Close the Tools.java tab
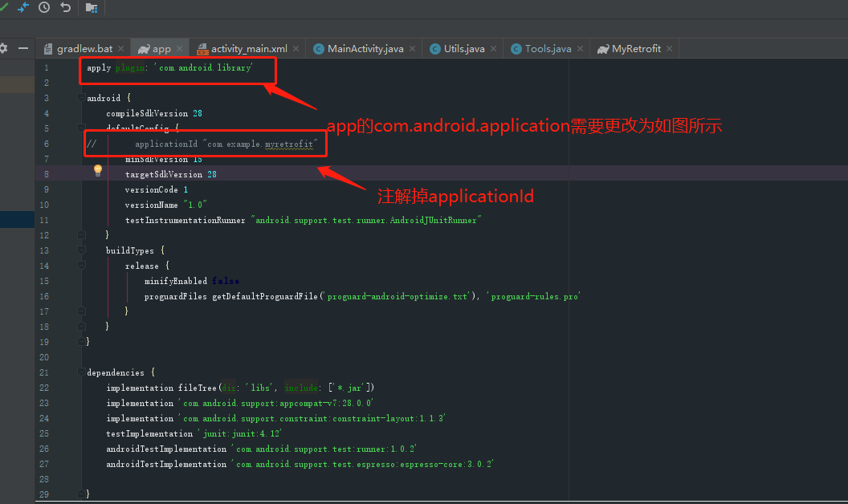848x504 pixels. click(x=580, y=49)
